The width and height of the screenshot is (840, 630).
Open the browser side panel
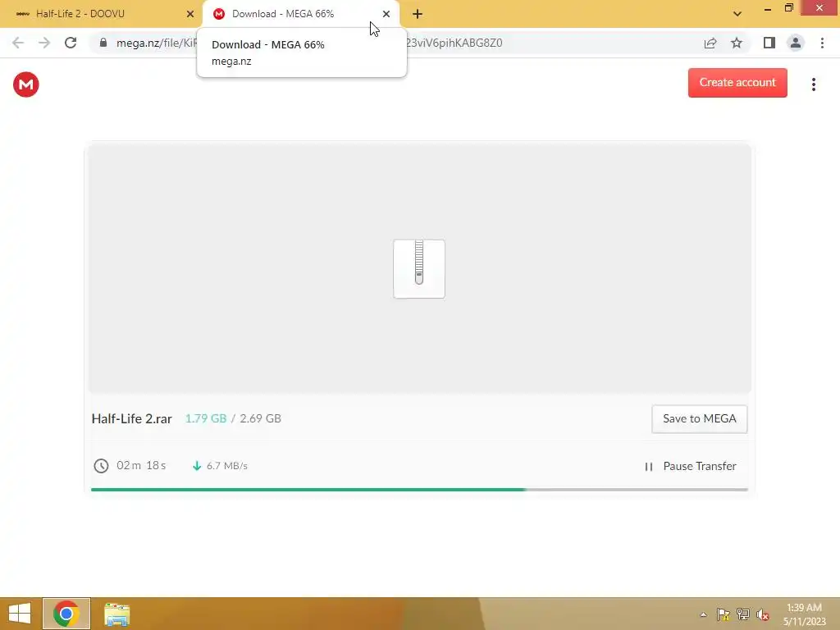[x=769, y=43]
